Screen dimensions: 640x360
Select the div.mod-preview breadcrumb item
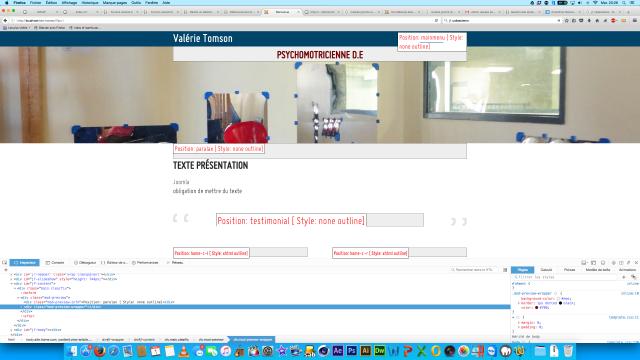pyautogui.click(x=211, y=340)
